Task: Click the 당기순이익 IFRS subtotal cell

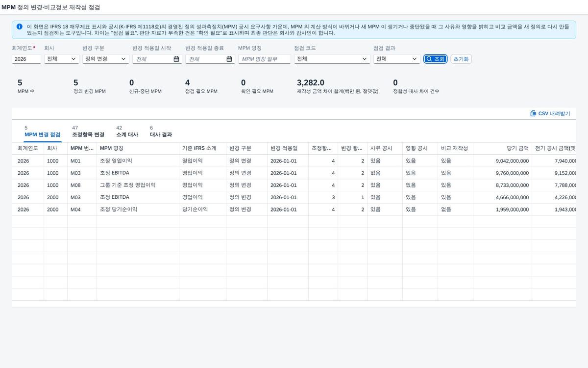Action: [x=195, y=209]
